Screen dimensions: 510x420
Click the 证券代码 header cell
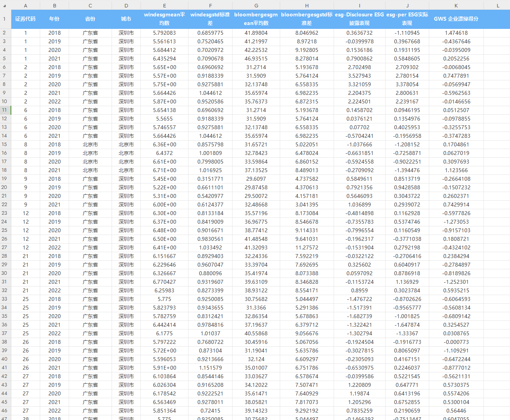point(26,19)
